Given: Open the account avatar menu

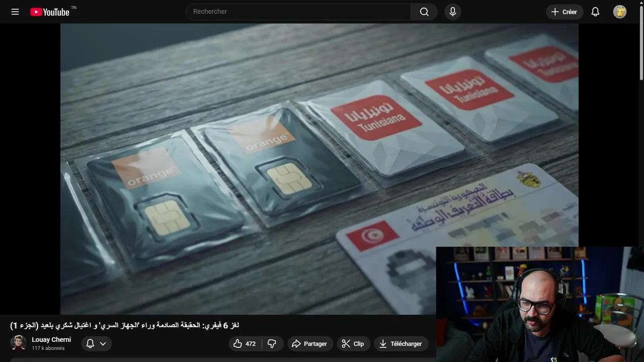Looking at the screenshot, I should [x=620, y=12].
